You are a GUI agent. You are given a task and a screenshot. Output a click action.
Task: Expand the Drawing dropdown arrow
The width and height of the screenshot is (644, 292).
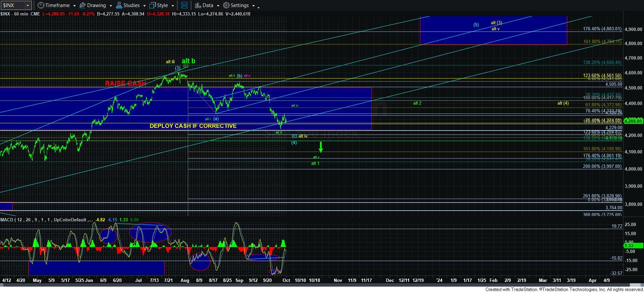point(110,6)
